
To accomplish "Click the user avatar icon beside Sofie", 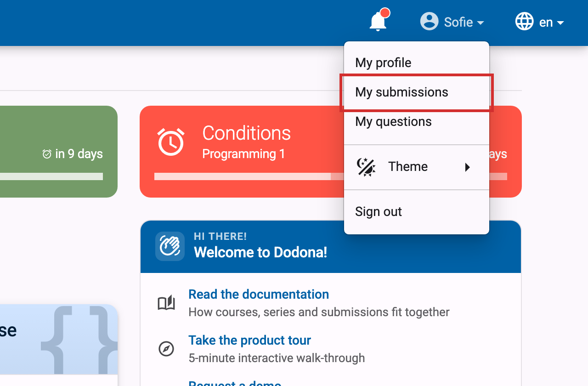I will pyautogui.click(x=429, y=21).
